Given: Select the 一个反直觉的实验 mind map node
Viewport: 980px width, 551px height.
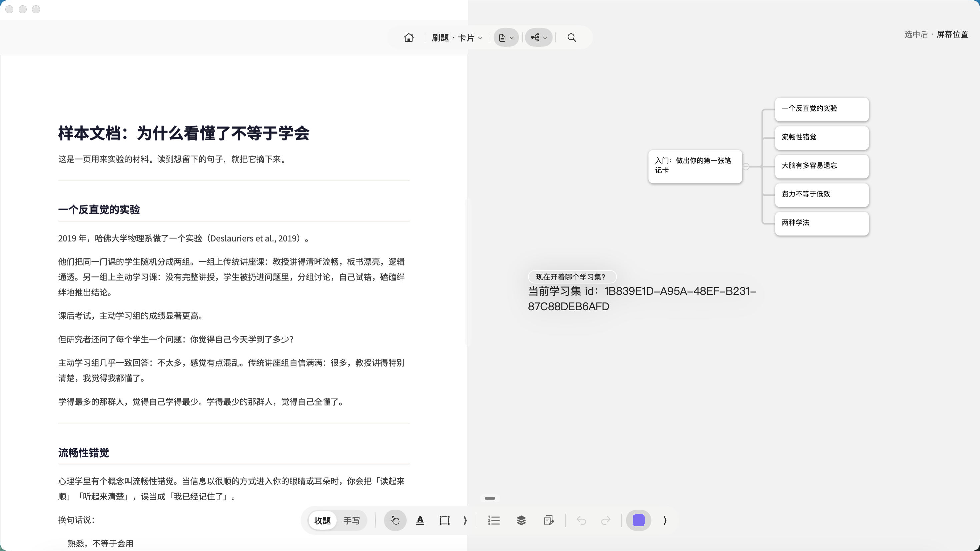Looking at the screenshot, I should click(x=822, y=109).
